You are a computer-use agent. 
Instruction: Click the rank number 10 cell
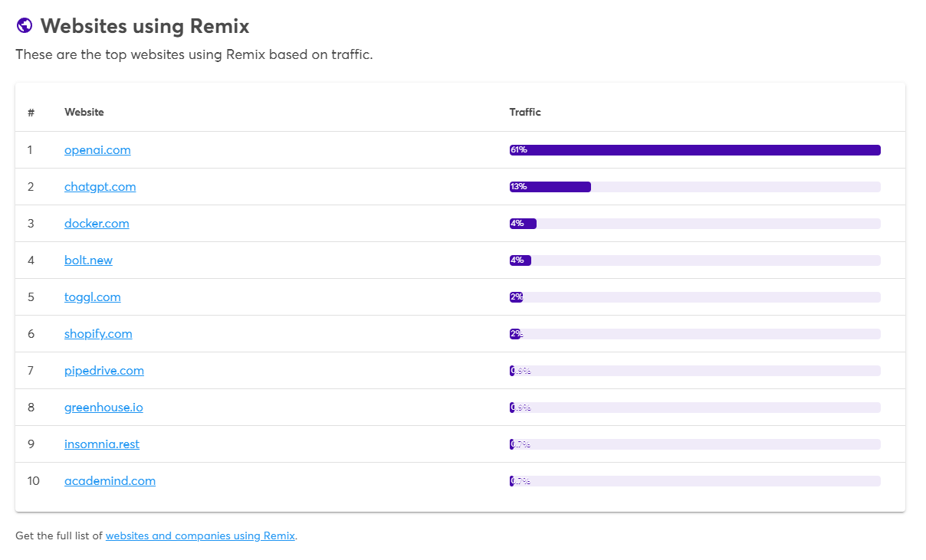coord(32,481)
